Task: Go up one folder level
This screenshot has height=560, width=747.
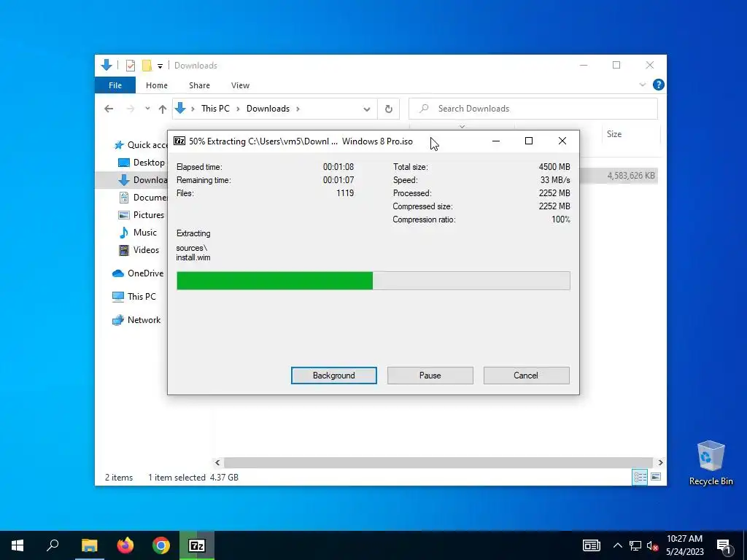Action: point(163,109)
